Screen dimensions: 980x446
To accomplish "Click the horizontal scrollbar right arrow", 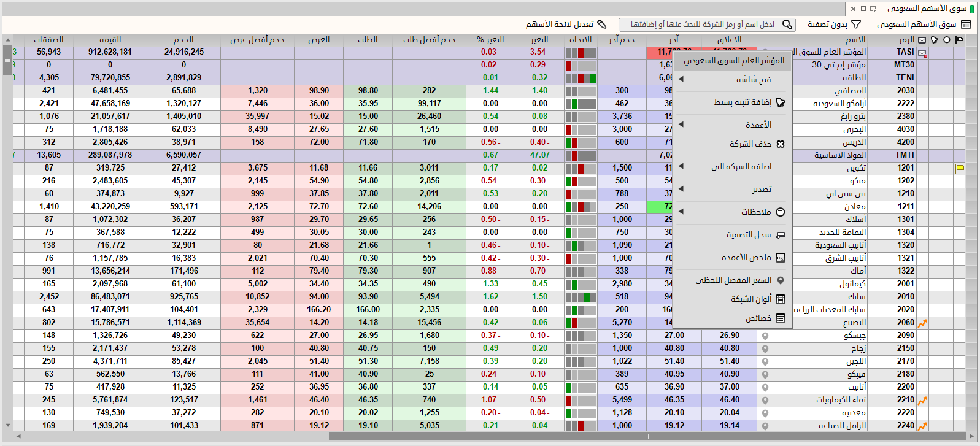I will tap(971, 436).
